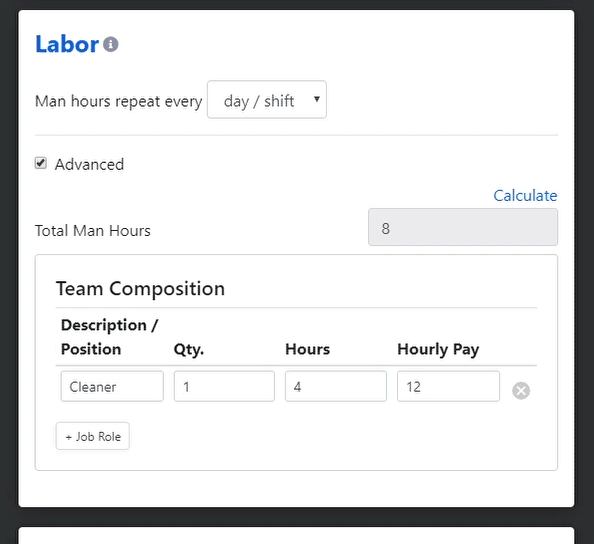Click the Hours input showing 4
This screenshot has height=544, width=594.
336,386
